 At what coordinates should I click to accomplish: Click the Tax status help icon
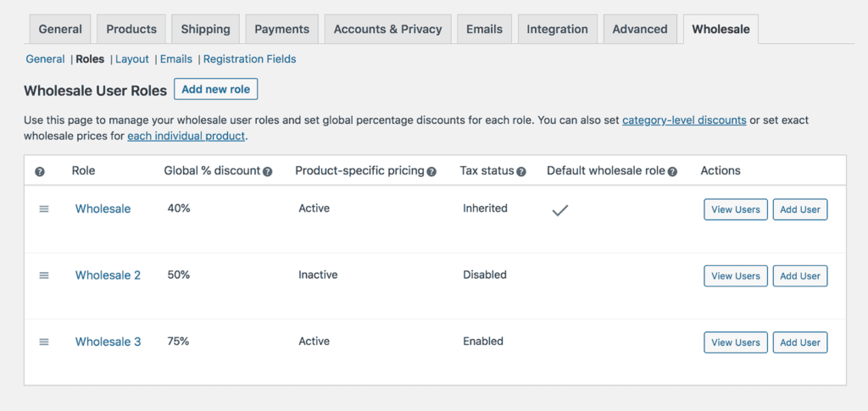click(x=521, y=171)
